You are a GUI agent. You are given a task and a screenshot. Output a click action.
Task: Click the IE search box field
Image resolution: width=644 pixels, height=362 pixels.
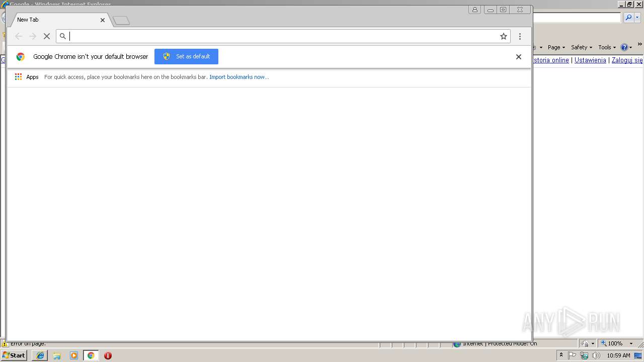pos(577,18)
